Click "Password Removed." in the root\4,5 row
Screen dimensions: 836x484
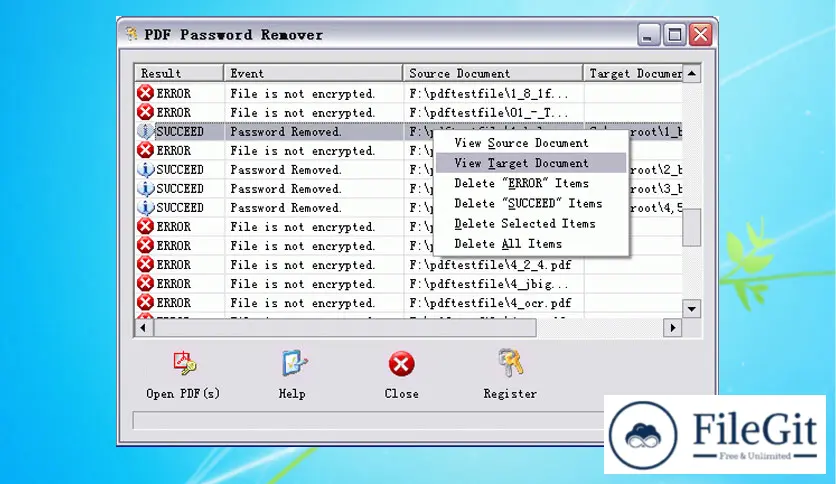tap(286, 208)
